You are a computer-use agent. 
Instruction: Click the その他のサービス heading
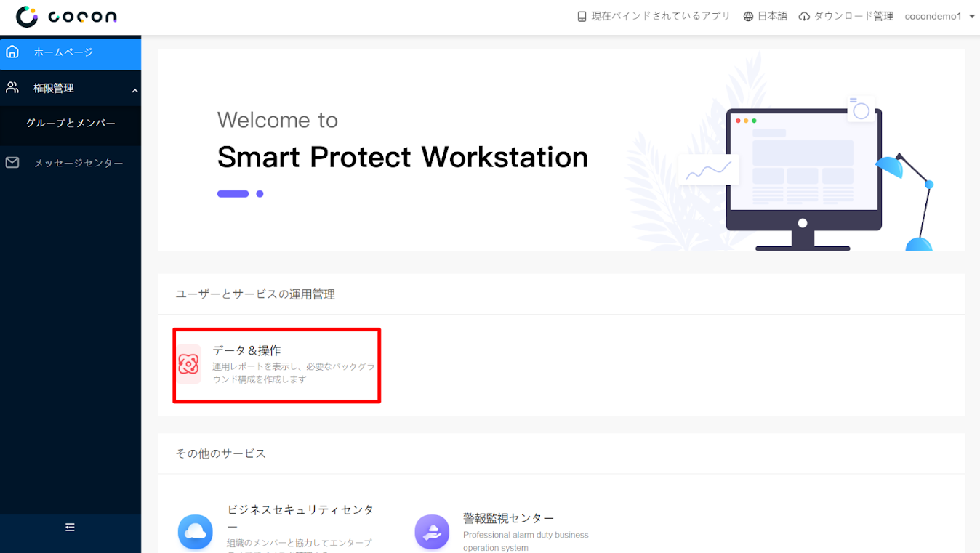coord(220,453)
